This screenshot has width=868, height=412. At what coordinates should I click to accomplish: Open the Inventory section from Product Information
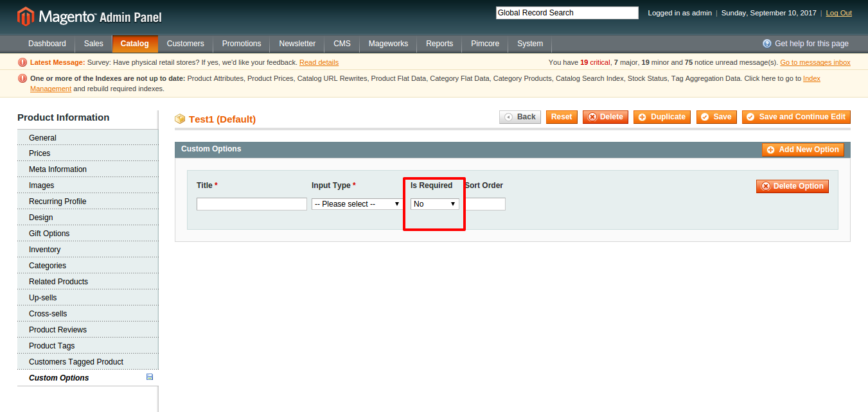(44, 249)
